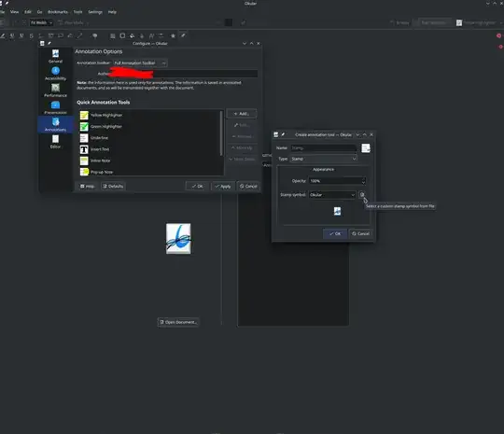Click the Opacity 100% spin box arrows

(x=363, y=181)
